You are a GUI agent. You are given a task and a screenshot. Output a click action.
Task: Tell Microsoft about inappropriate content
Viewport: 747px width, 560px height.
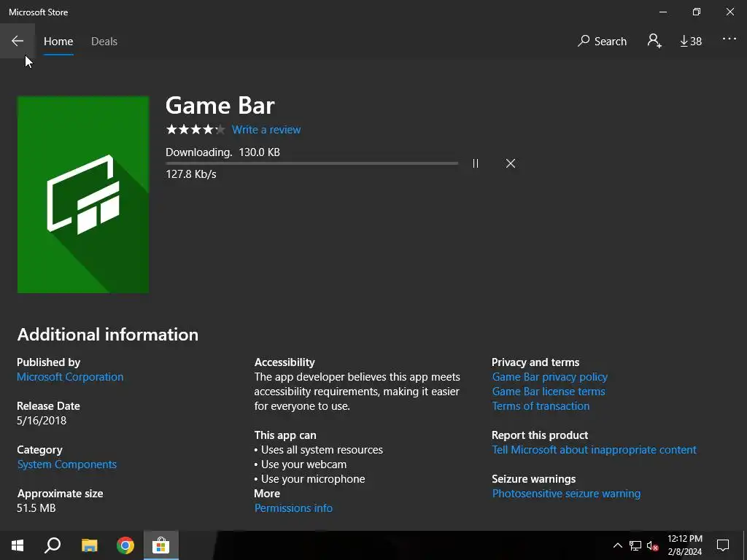pyautogui.click(x=594, y=450)
